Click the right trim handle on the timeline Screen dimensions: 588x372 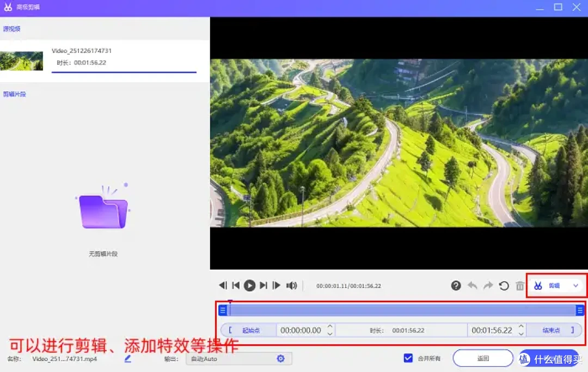pos(580,310)
